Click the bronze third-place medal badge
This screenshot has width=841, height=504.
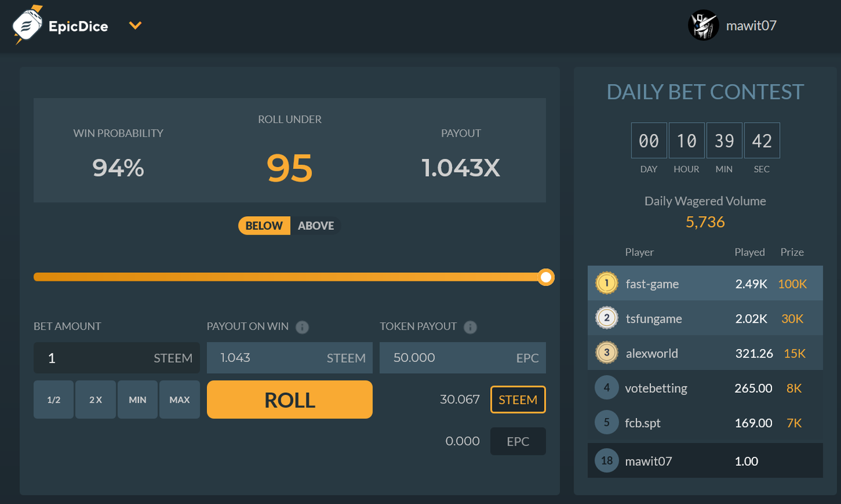606,353
